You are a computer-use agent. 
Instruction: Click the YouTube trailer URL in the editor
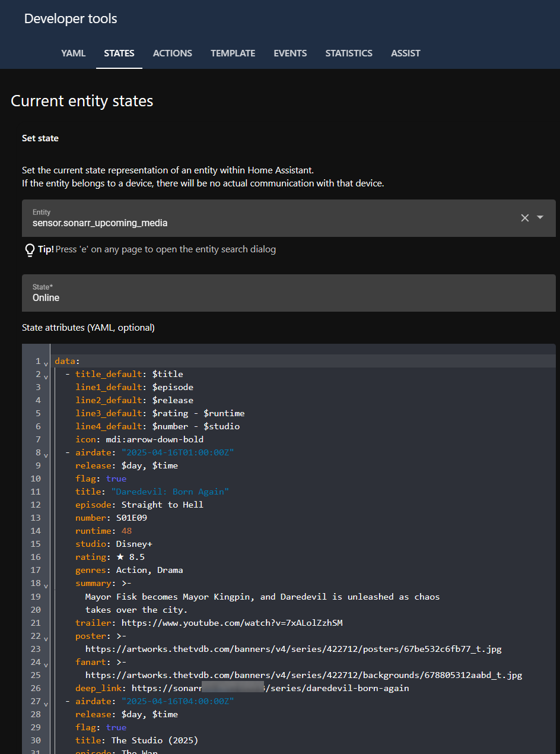232,623
